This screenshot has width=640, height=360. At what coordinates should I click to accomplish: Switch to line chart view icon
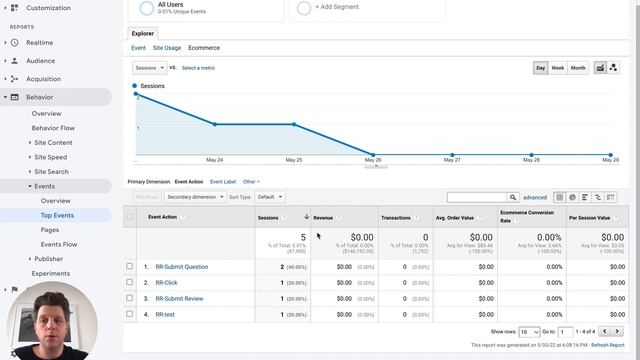click(x=600, y=68)
